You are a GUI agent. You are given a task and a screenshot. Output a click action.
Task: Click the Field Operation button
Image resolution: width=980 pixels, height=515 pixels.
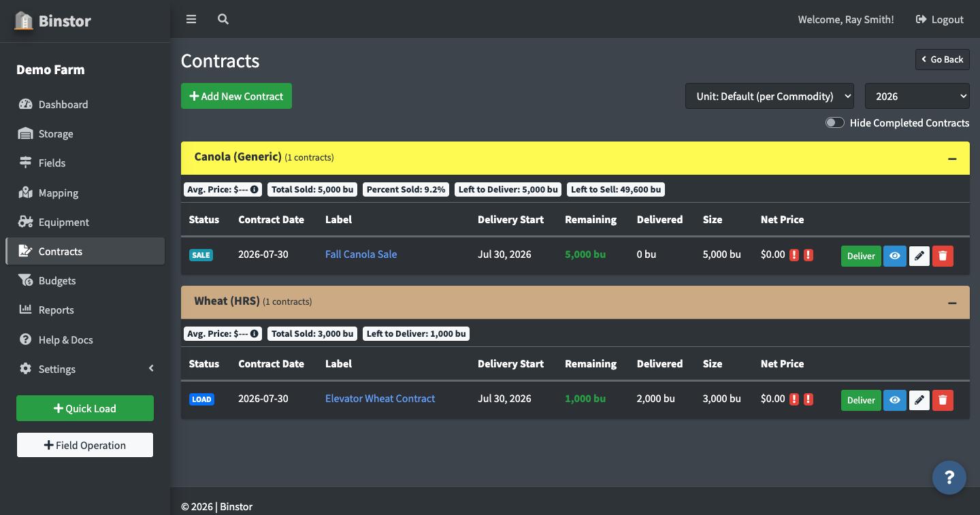click(x=85, y=445)
